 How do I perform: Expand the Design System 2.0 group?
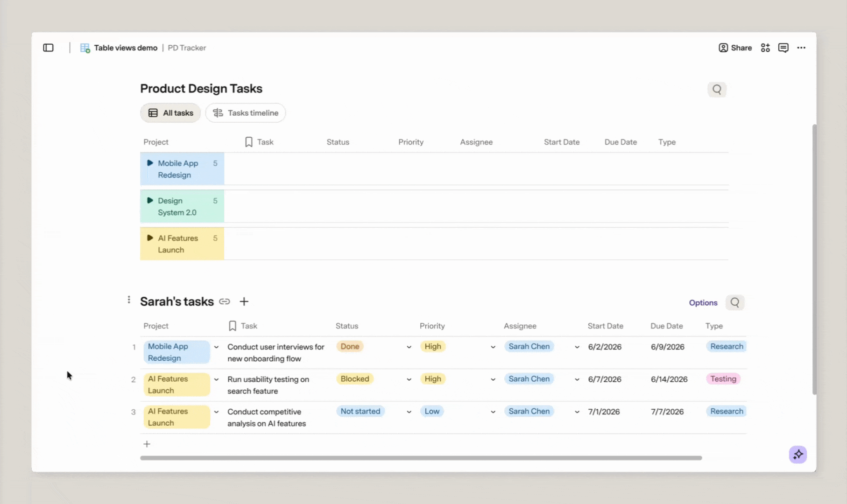pyautogui.click(x=150, y=200)
